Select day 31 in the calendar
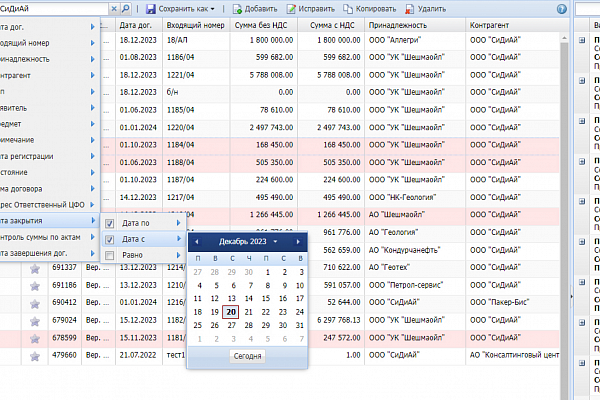Viewport: 600px width, 400px height. [300, 325]
